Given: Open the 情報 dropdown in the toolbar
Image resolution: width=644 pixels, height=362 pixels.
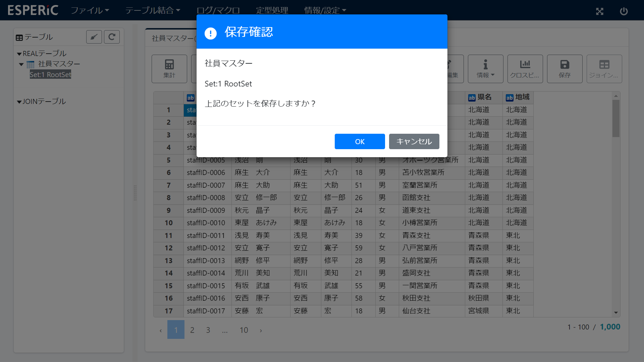Looking at the screenshot, I should (x=485, y=69).
